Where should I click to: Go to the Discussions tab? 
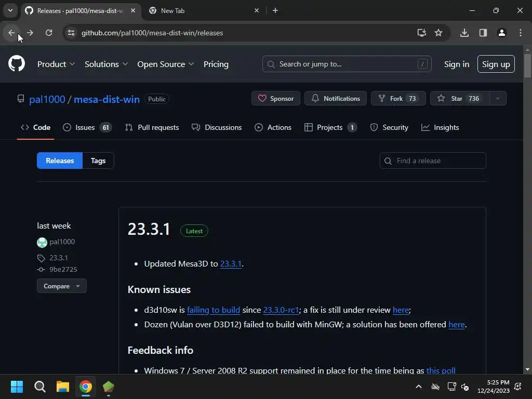[x=217, y=128]
